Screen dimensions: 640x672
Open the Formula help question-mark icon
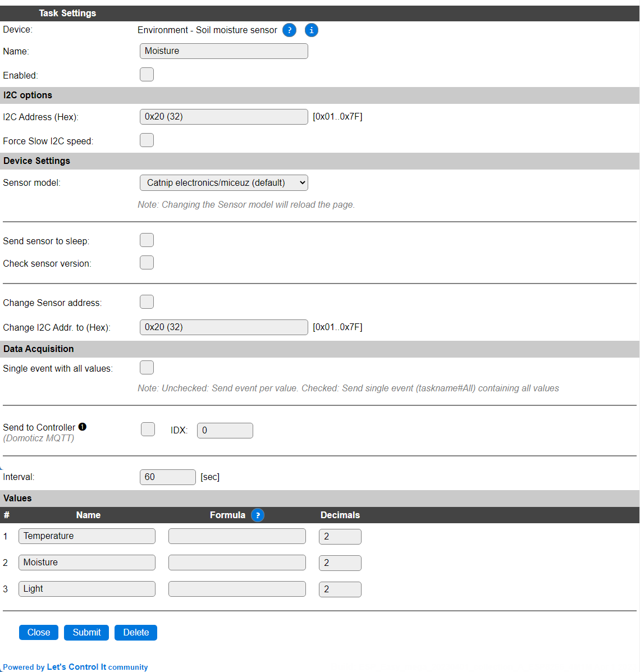(x=258, y=515)
